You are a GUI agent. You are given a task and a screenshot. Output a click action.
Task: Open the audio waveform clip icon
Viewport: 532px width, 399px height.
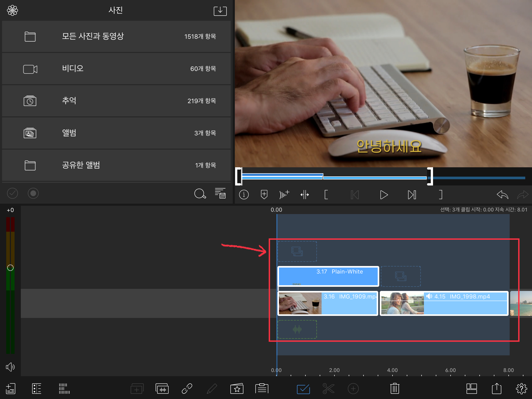(x=162, y=389)
